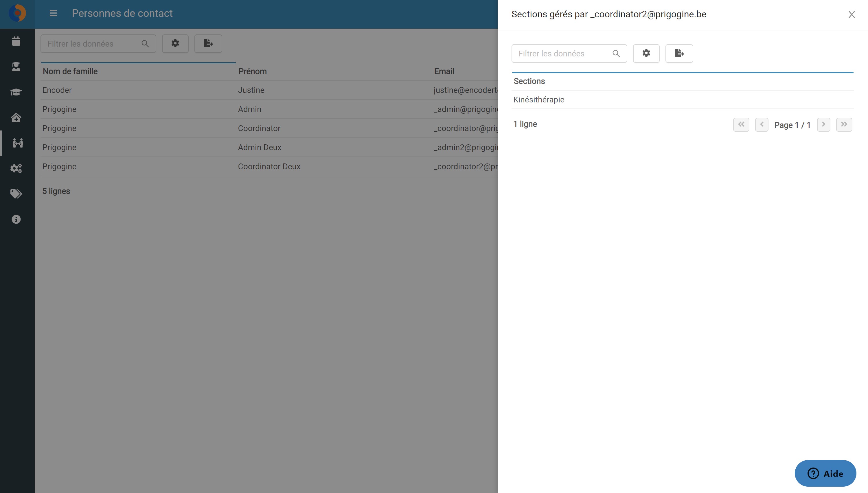Click Justine first name cell
The height and width of the screenshot is (493, 868).
pos(251,90)
